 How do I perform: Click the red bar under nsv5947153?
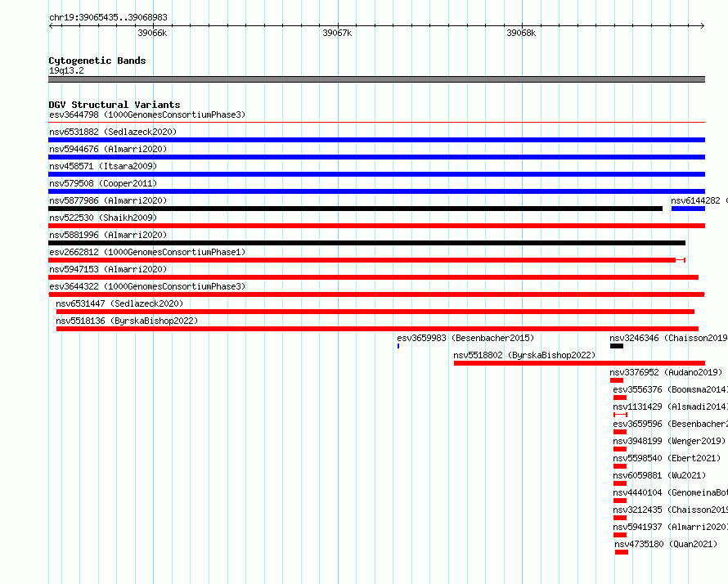373,277
